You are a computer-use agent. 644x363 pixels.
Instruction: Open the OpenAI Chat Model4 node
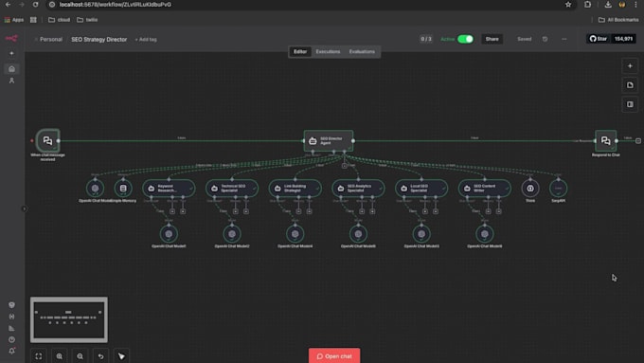295,234
